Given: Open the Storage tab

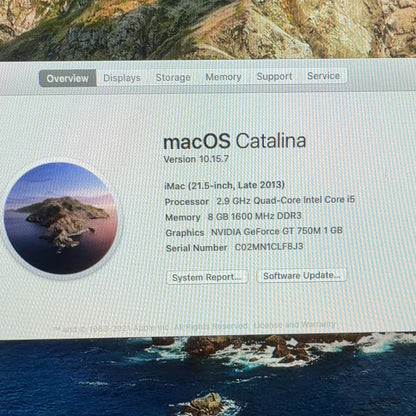Looking at the screenshot, I should [x=173, y=77].
